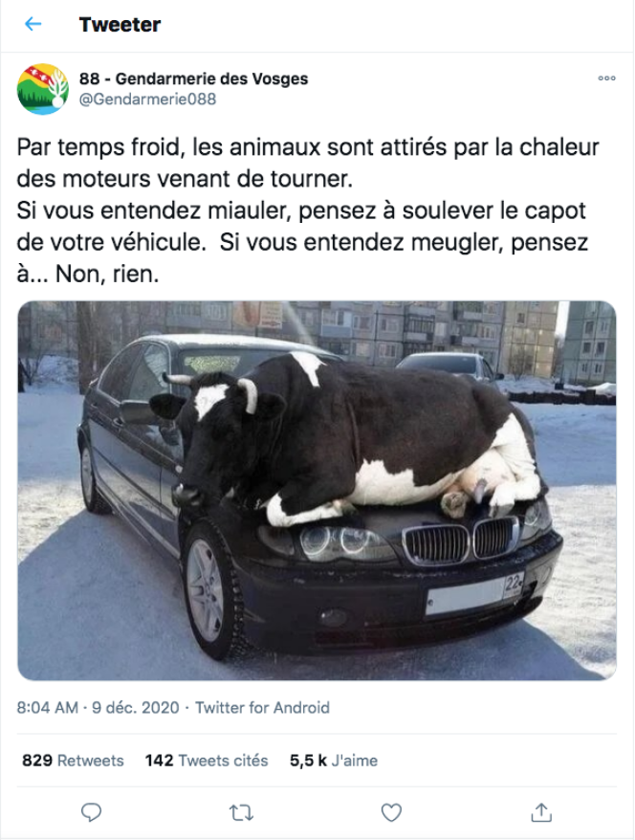Open the 88 - Gendarmerie des Vosges name
635x840 pixels.
[194, 78]
